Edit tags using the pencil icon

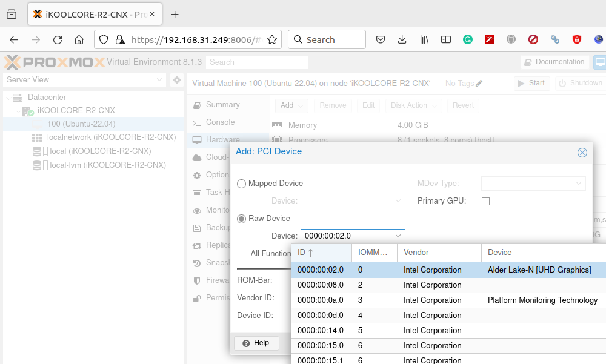(479, 83)
